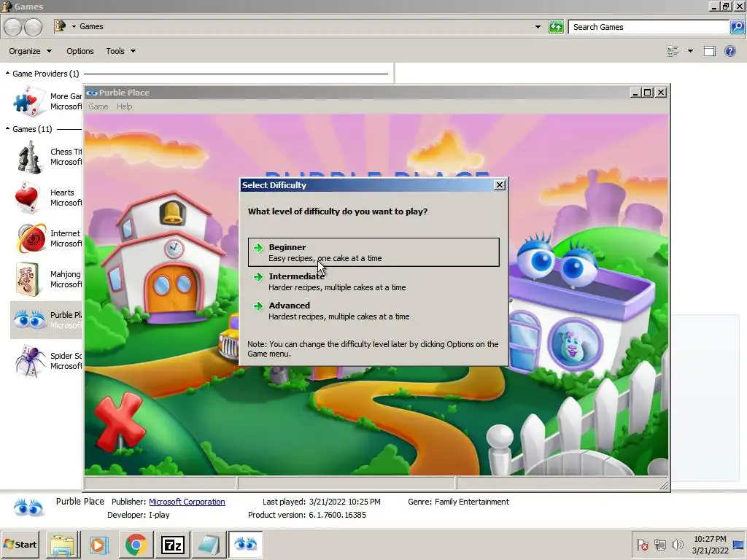Click the notepad-like taskbar icon

(209, 544)
